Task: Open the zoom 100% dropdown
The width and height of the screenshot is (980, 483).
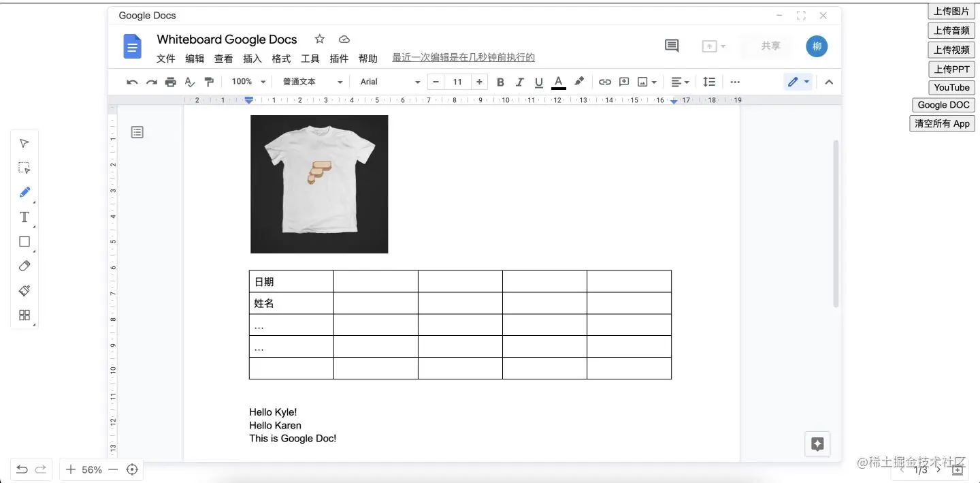Action: [x=248, y=82]
